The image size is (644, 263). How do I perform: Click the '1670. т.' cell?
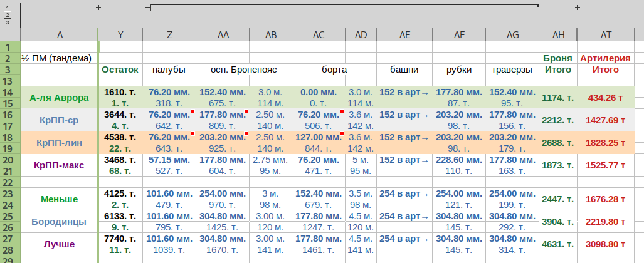click(223, 250)
